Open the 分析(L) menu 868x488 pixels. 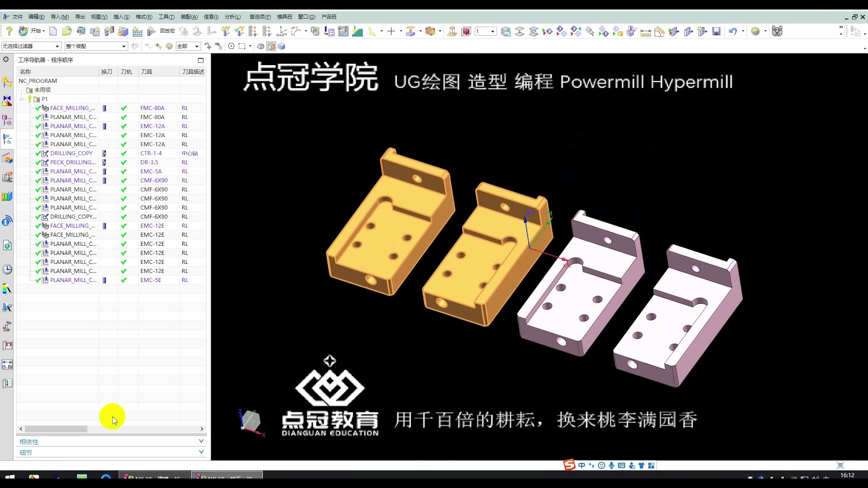coord(232,17)
